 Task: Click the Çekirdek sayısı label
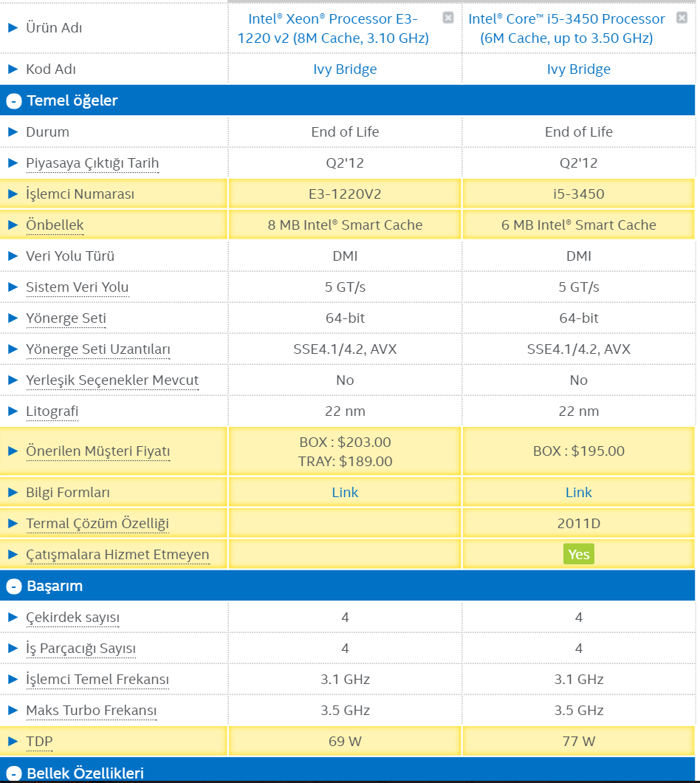(72, 618)
